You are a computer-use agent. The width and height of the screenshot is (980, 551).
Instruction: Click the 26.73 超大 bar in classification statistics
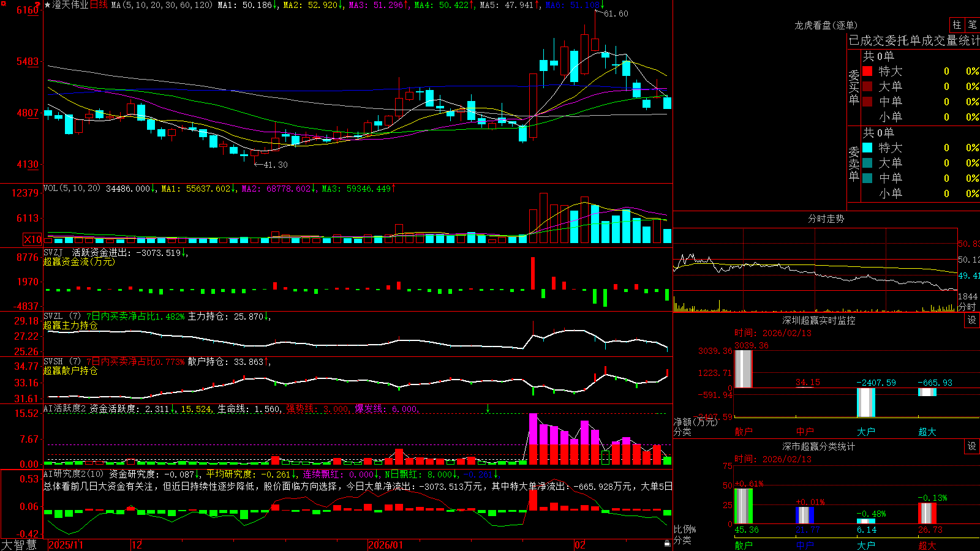point(927,514)
